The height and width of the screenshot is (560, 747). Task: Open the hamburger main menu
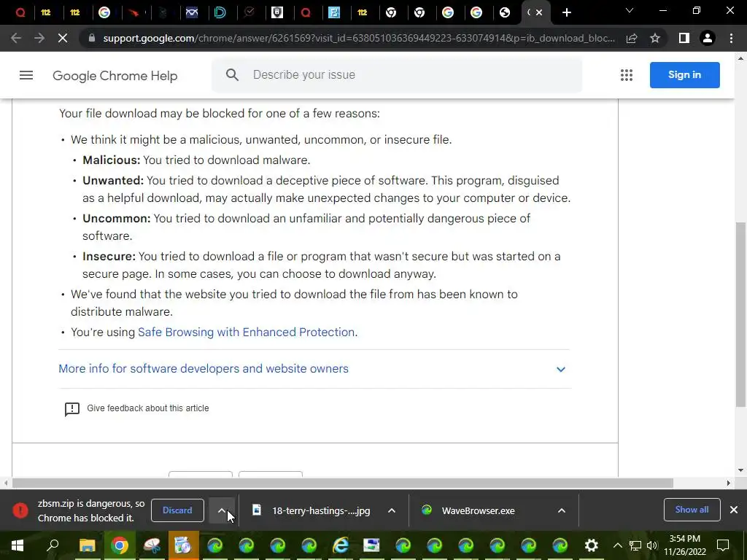(x=26, y=75)
